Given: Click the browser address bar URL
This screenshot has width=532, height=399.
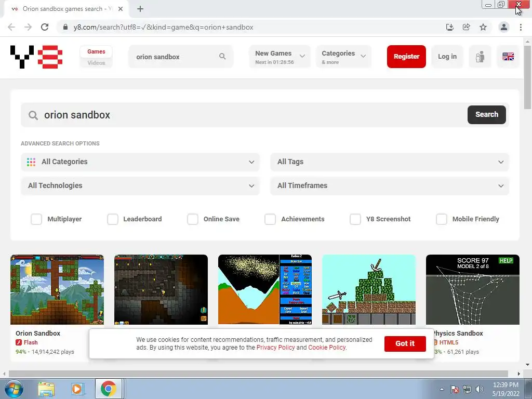Looking at the screenshot, I should click(x=163, y=27).
